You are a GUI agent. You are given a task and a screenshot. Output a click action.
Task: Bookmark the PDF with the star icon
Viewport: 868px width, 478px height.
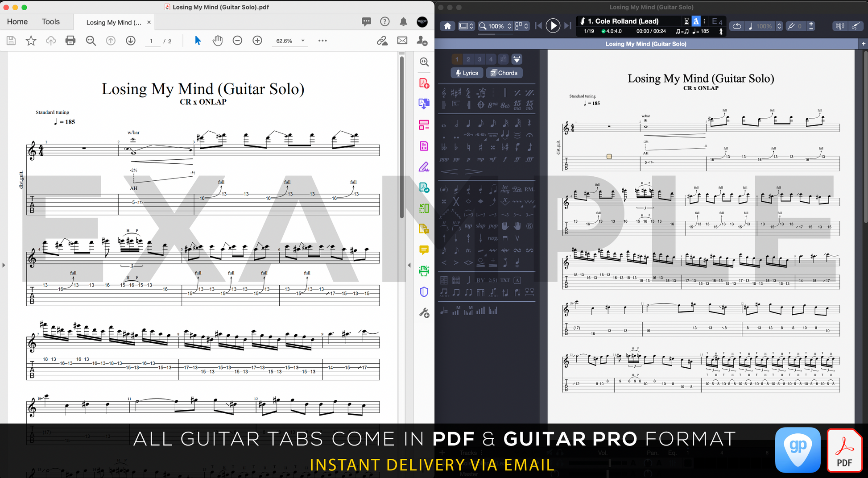coord(31,41)
